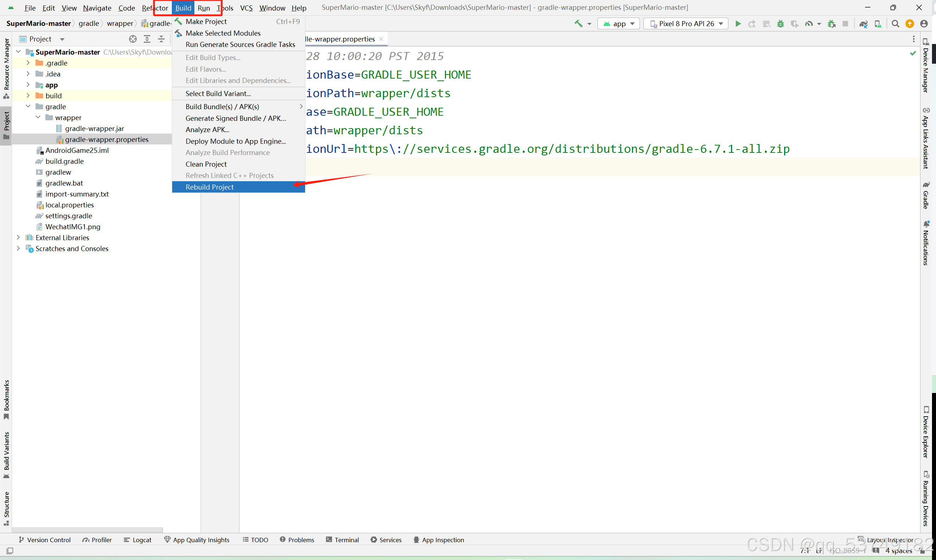Open the Pixel 8 Pro API 26 dropdown
This screenshot has width=936, height=560.
(686, 24)
